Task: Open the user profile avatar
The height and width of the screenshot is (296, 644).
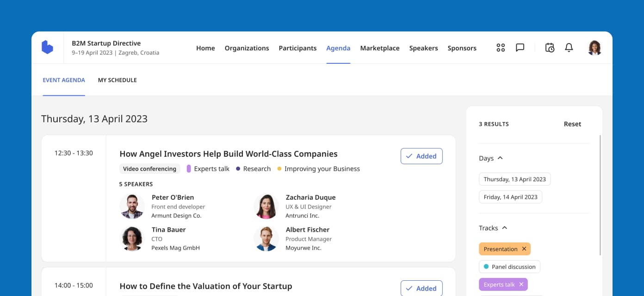Action: pyautogui.click(x=594, y=48)
